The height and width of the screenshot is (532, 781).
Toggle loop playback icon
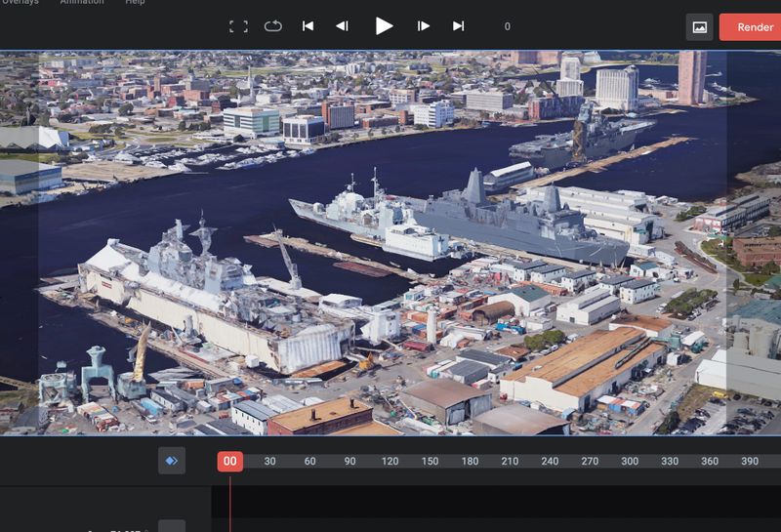click(x=273, y=26)
